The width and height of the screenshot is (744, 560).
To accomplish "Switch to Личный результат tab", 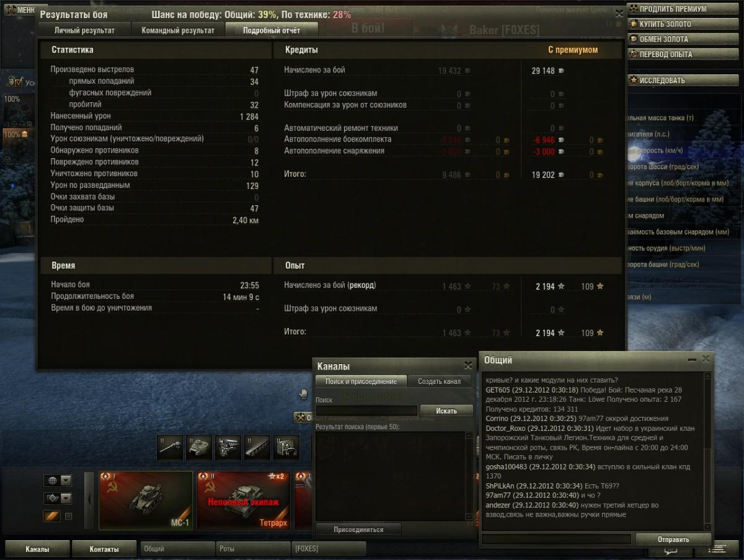I will click(x=84, y=30).
